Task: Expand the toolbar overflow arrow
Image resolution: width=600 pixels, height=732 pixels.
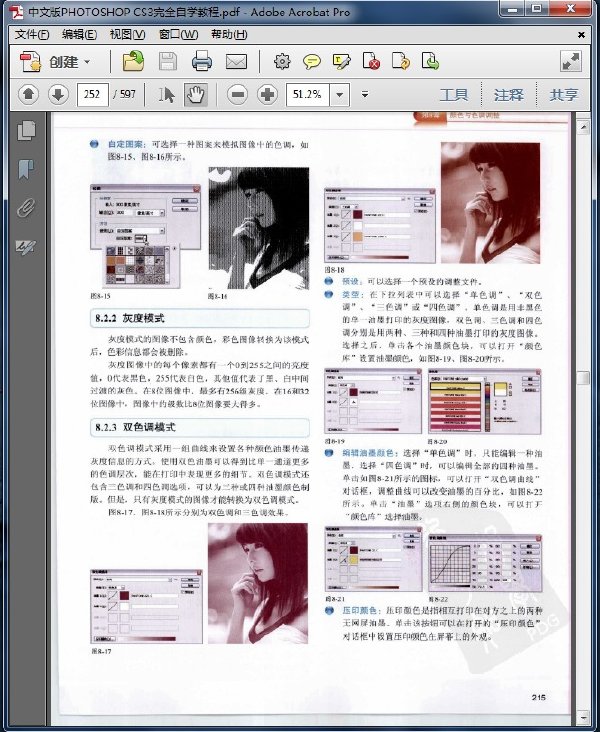Action: (x=365, y=95)
